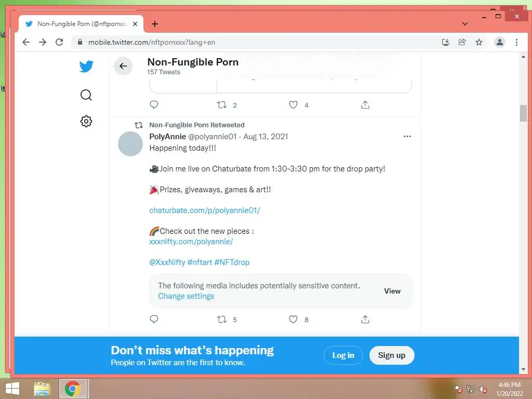Click View to reveal sensitive media

coord(392,291)
